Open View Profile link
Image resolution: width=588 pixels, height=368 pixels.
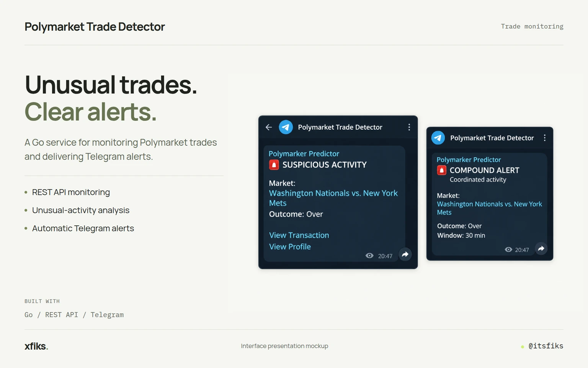pyautogui.click(x=290, y=247)
